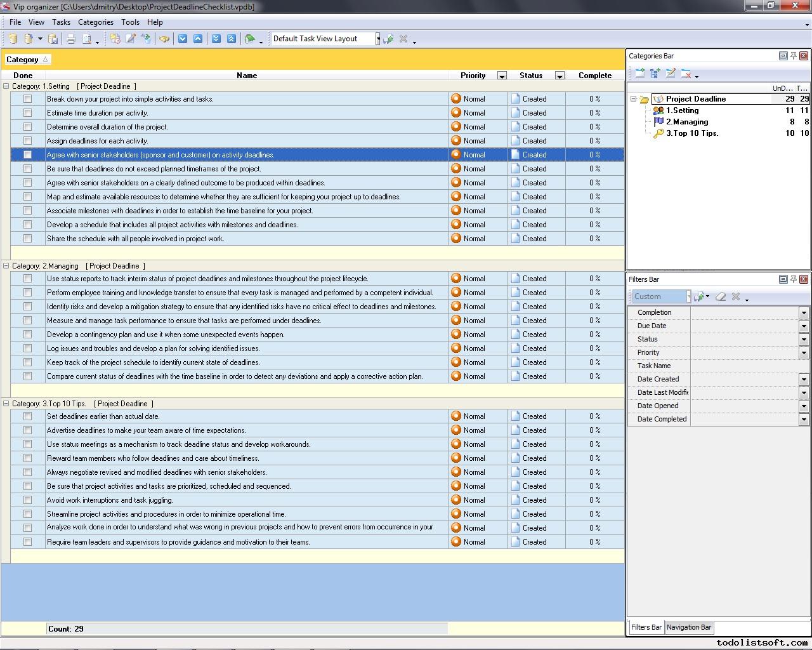Click the pin icon on Filters Bar
Screen dimensions: 812x650
point(793,279)
